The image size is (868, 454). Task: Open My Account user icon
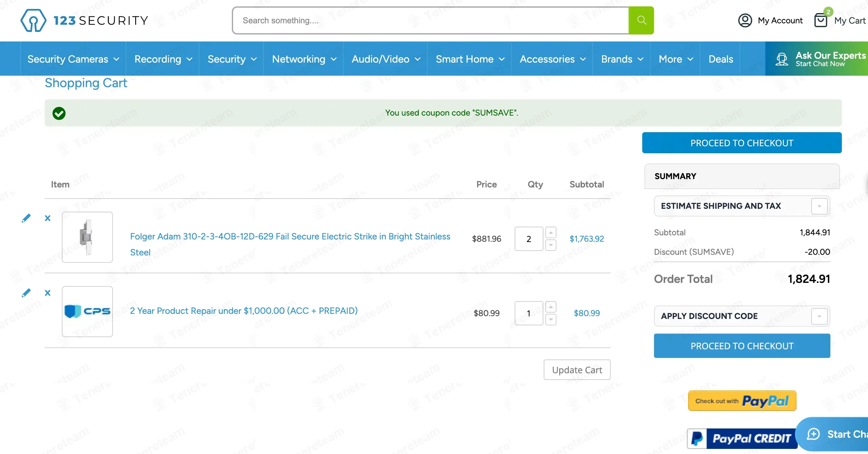tap(745, 20)
